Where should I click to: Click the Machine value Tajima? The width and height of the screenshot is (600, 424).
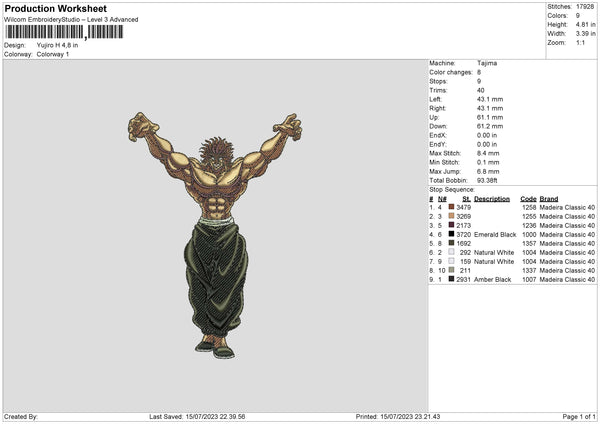coord(487,63)
